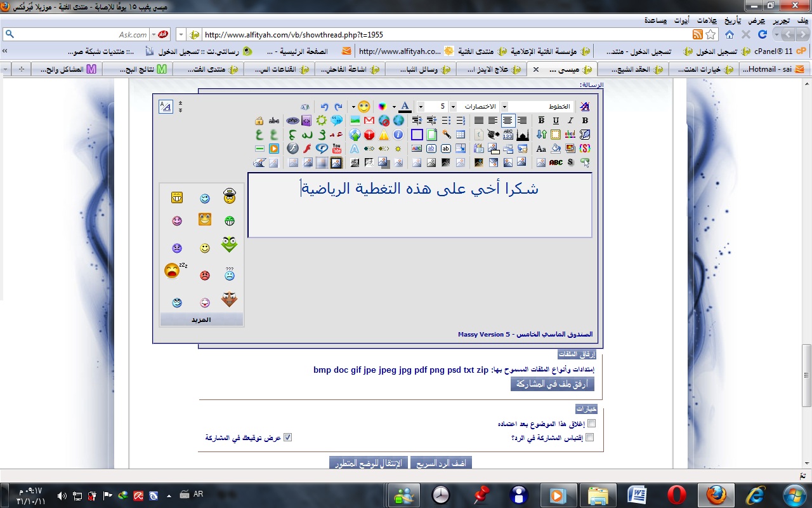Enable closing this thread after posting
This screenshot has height=508, width=812.
coord(591,423)
